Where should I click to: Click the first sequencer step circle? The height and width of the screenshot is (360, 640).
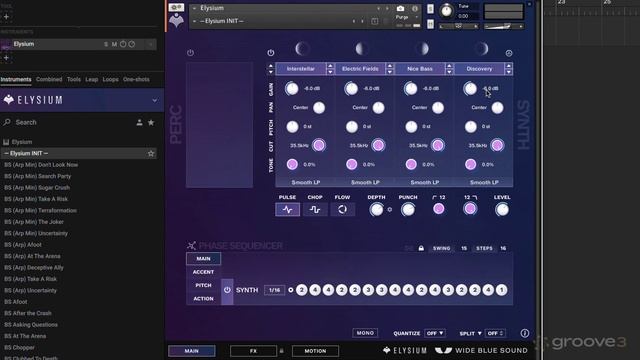click(x=302, y=290)
